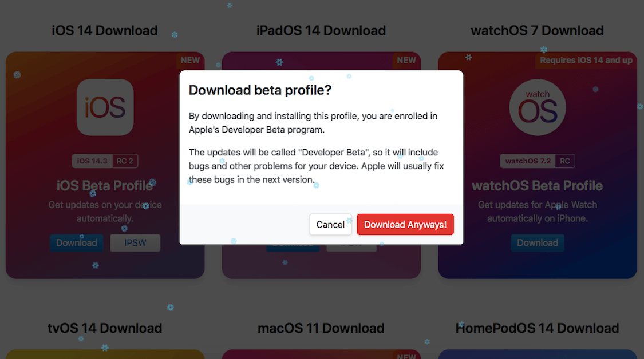The width and height of the screenshot is (644, 359).
Task: Click the RC badge on the watchOS card
Action: tap(565, 161)
